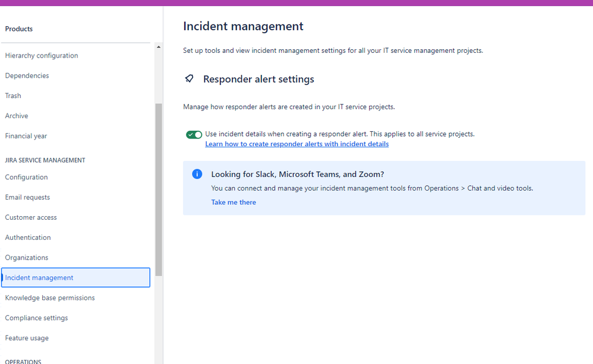Screen dimensions: 593x364
Task: Click the tag icon beside Responder alert settings
Action: tap(189, 78)
